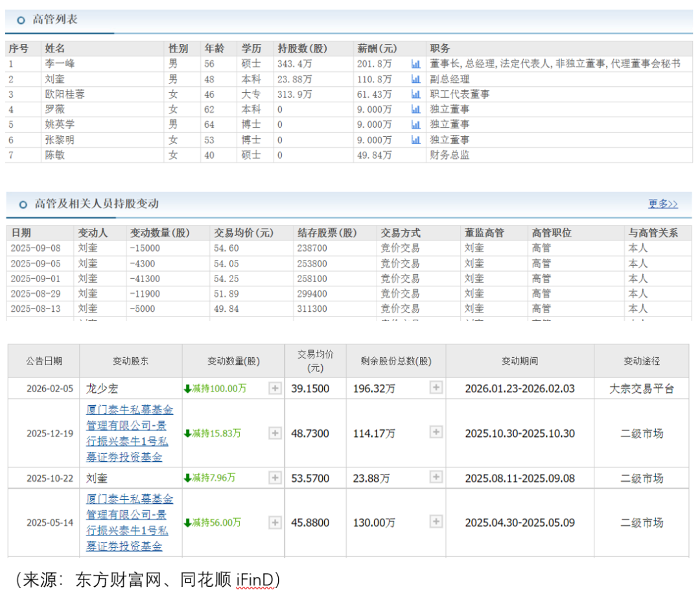Screen dimensions: 700x590
Task: Expand the plus box beside 114.17万
Action: [436, 433]
